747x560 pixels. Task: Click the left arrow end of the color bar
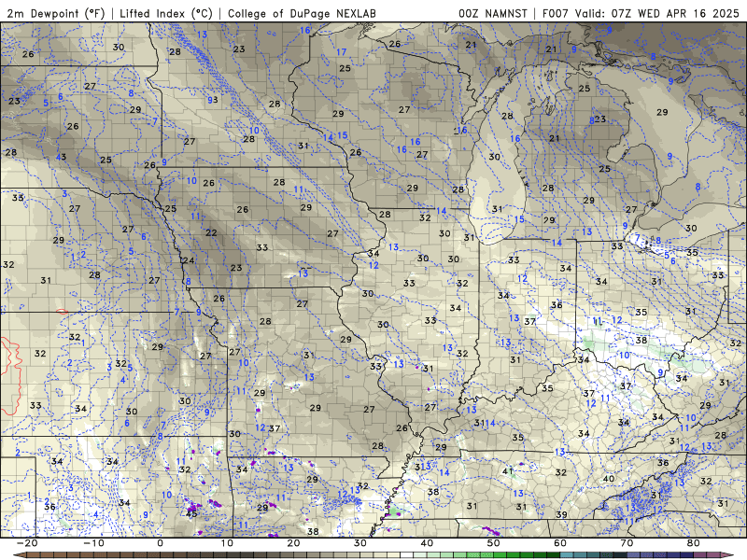coord(19,555)
